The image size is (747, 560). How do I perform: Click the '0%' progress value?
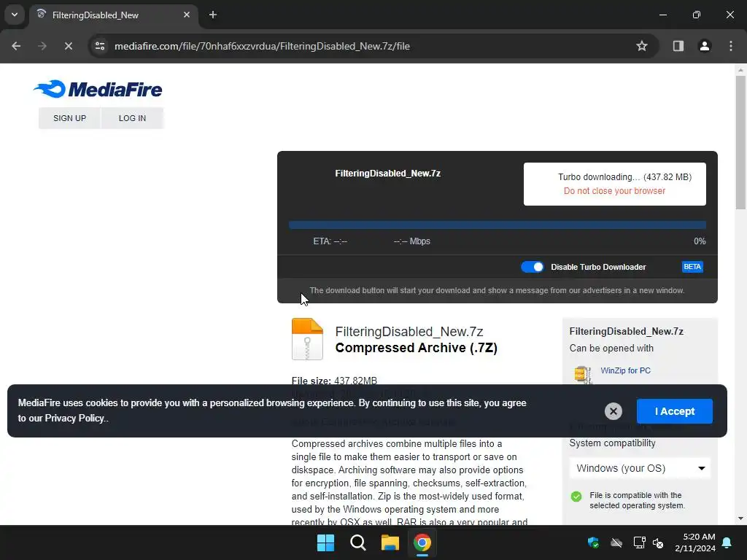click(x=700, y=241)
